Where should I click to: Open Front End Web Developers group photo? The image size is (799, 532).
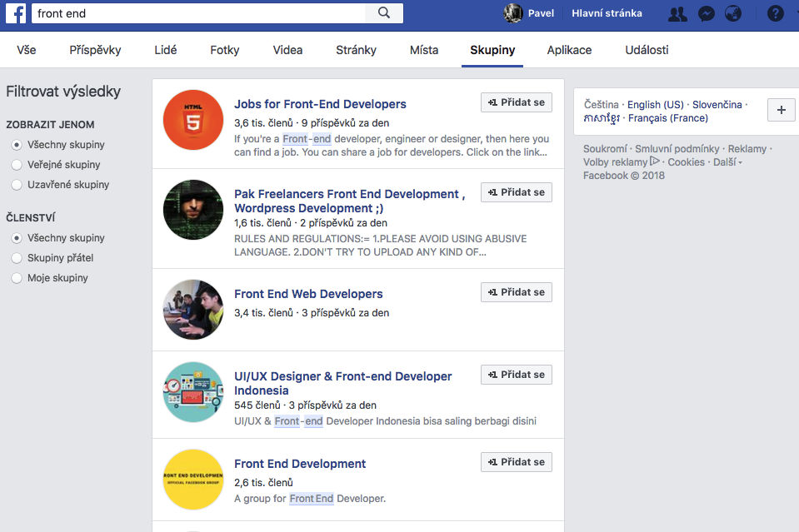click(193, 310)
